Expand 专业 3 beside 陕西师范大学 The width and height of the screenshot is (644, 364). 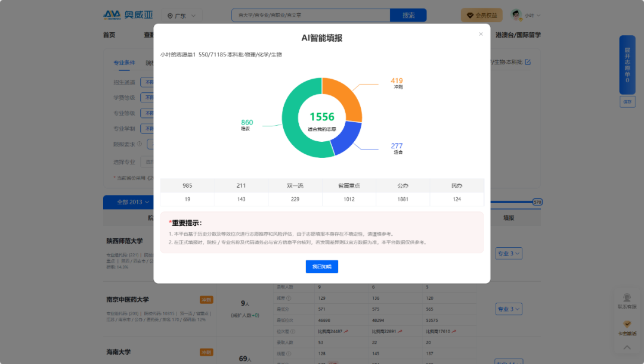[508, 253]
